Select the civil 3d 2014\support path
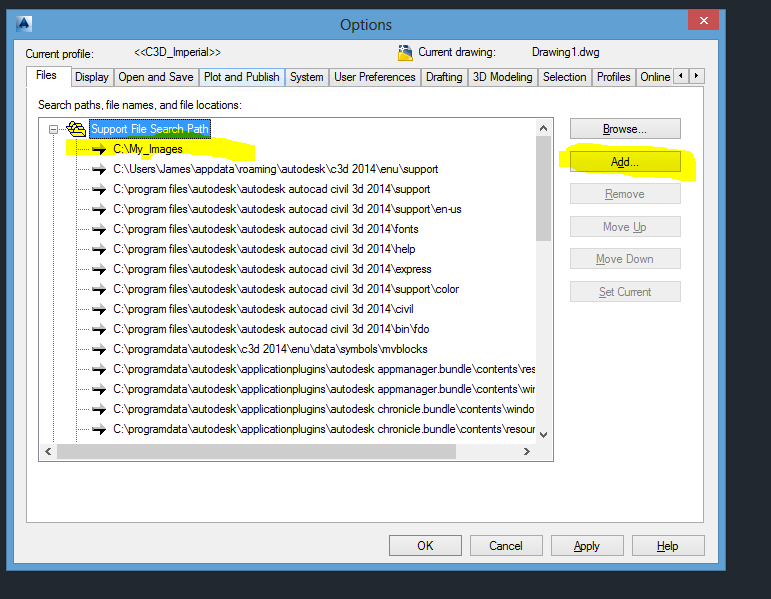 click(271, 189)
